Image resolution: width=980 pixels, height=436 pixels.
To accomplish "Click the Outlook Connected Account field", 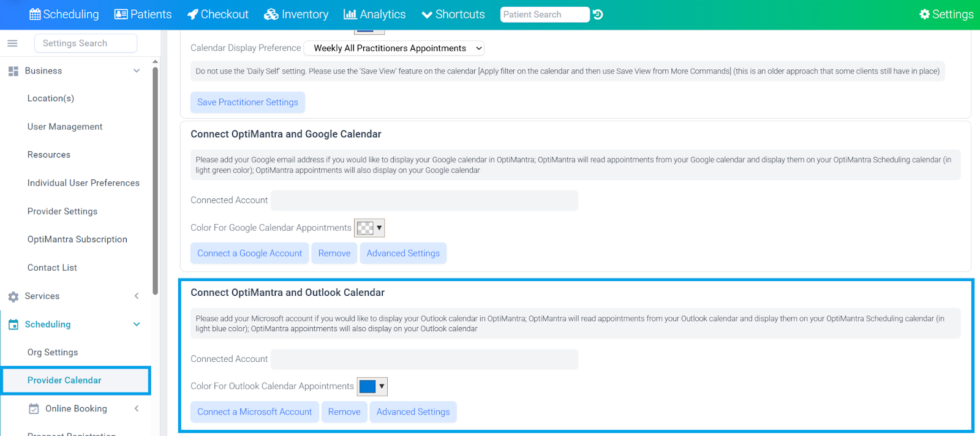I will pyautogui.click(x=424, y=359).
